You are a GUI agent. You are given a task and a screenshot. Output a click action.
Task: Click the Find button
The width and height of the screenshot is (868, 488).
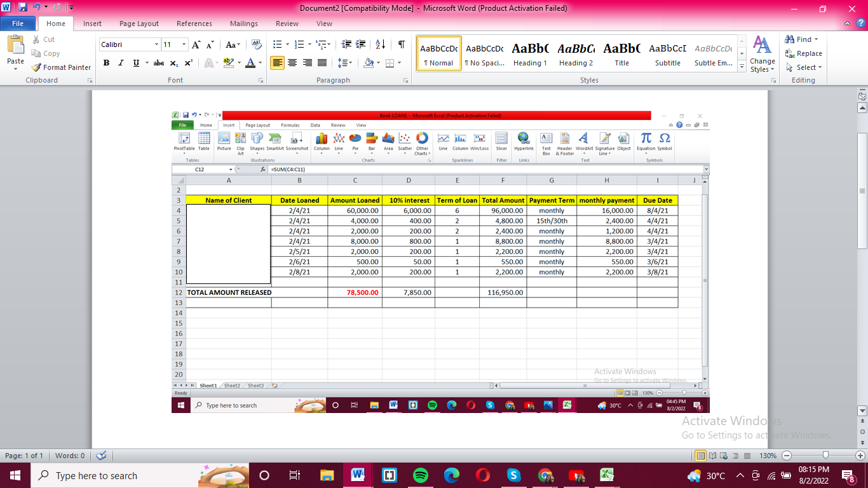tap(799, 39)
